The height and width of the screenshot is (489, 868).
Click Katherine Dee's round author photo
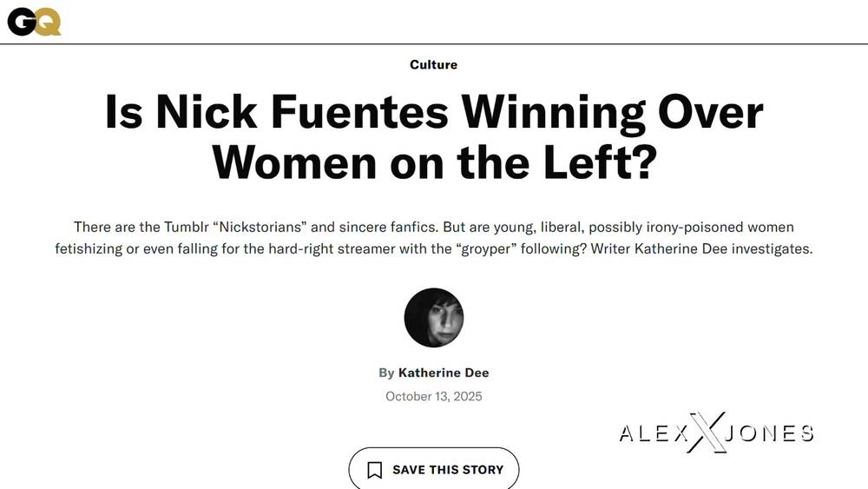click(434, 318)
